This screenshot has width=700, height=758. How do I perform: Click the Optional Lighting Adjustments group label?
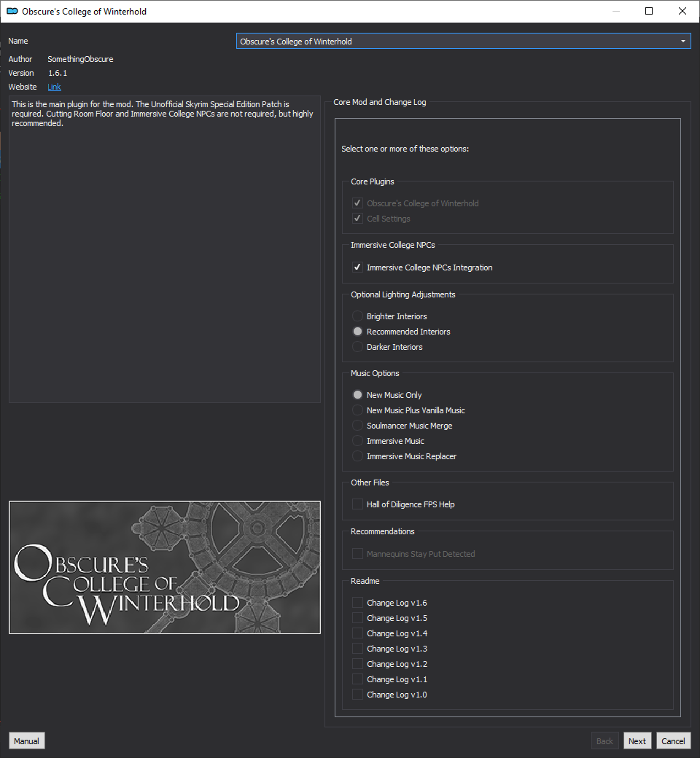[403, 295]
